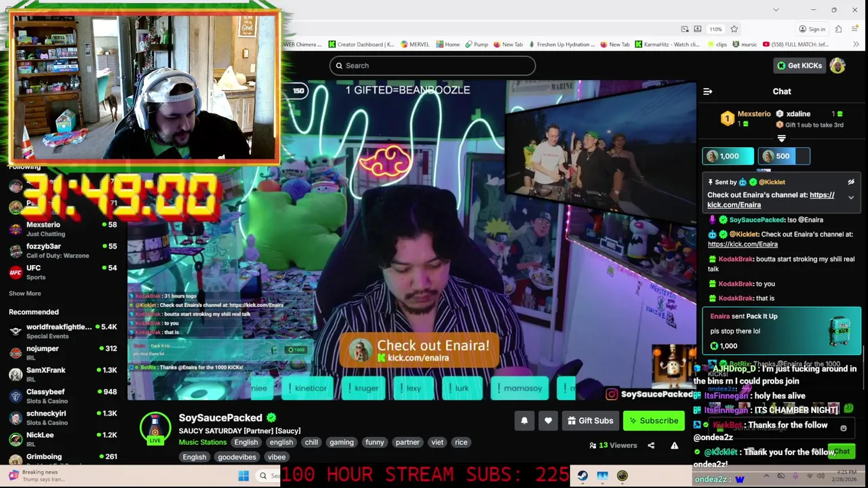Image resolution: width=868 pixels, height=488 pixels.
Task: Open Mexsterio in Following list
Action: (x=63, y=229)
